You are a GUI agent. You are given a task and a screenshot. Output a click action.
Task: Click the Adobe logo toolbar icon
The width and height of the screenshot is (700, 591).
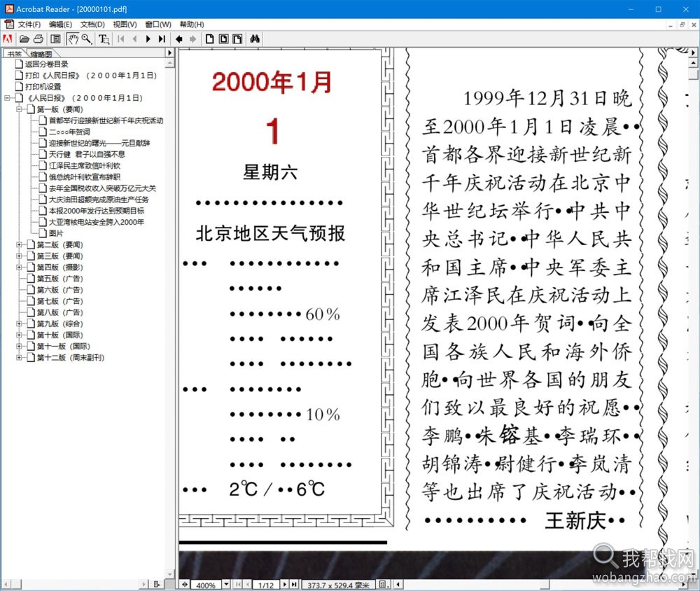coord(8,39)
